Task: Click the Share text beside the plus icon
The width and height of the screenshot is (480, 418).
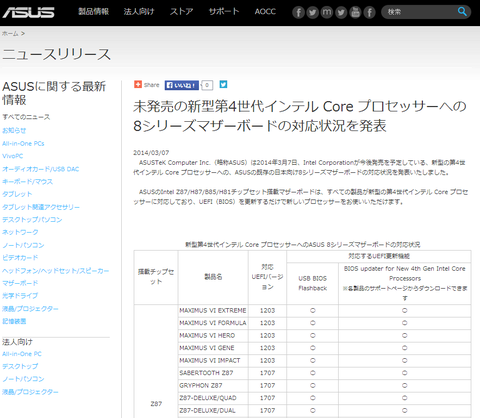Action: click(152, 85)
